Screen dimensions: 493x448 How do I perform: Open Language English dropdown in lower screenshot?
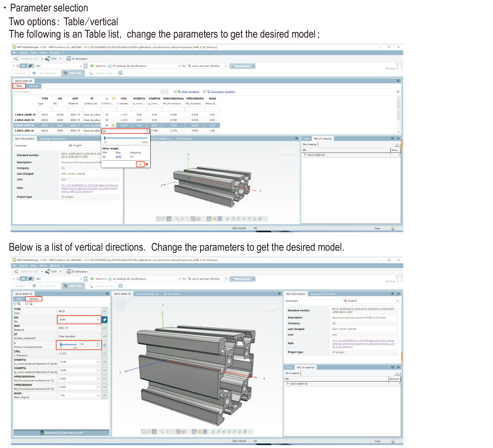coord(397,301)
